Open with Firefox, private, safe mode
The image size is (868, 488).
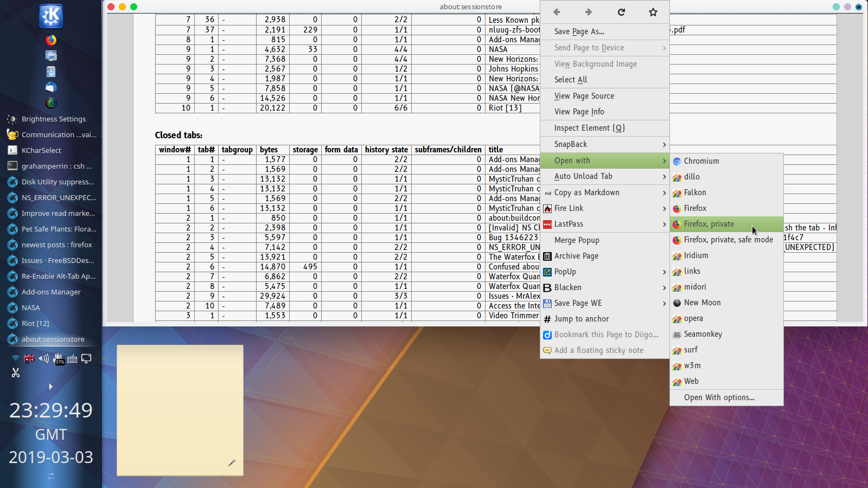[726, 240]
